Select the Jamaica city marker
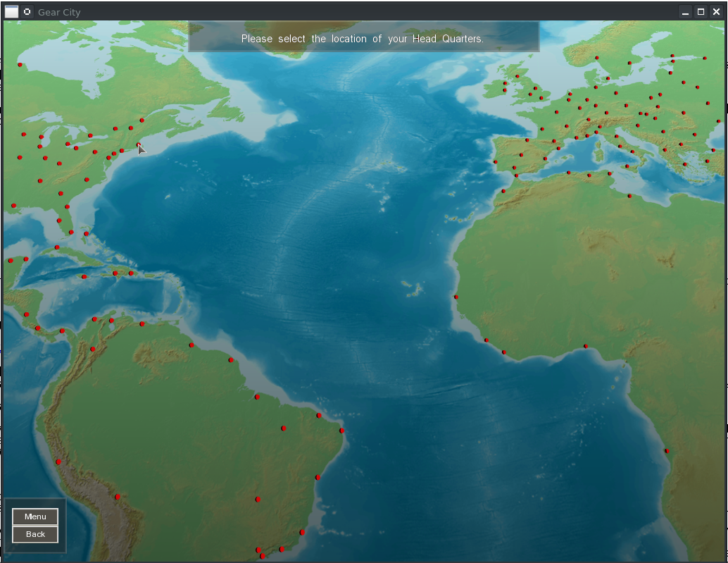Viewport: 728px width, 563px height. 84,277
